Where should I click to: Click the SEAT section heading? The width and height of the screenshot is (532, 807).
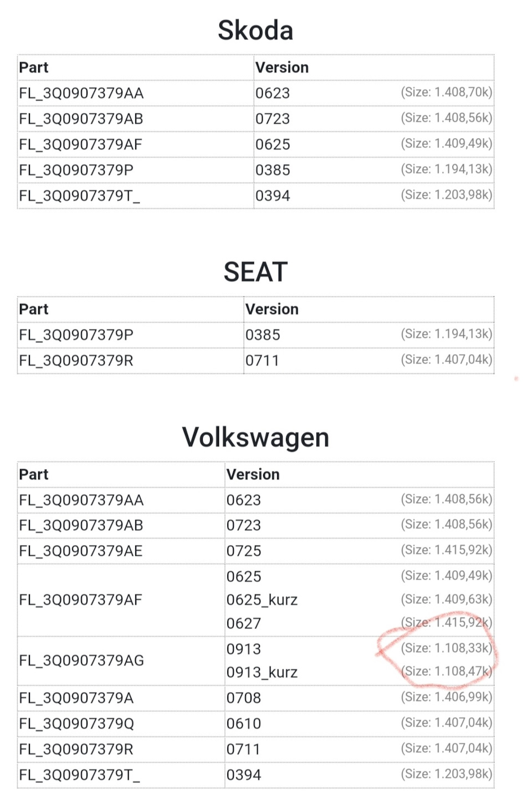tap(255, 272)
